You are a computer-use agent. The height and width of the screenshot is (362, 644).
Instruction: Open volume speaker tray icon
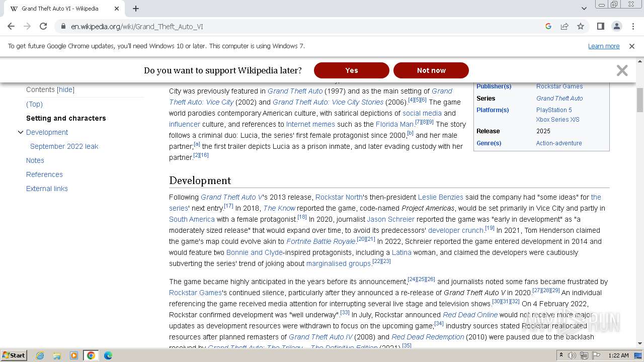[x=572, y=355]
